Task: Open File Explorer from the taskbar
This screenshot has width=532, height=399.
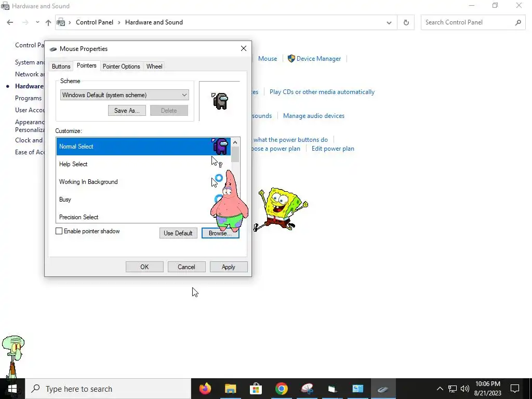Action: [x=230, y=389]
